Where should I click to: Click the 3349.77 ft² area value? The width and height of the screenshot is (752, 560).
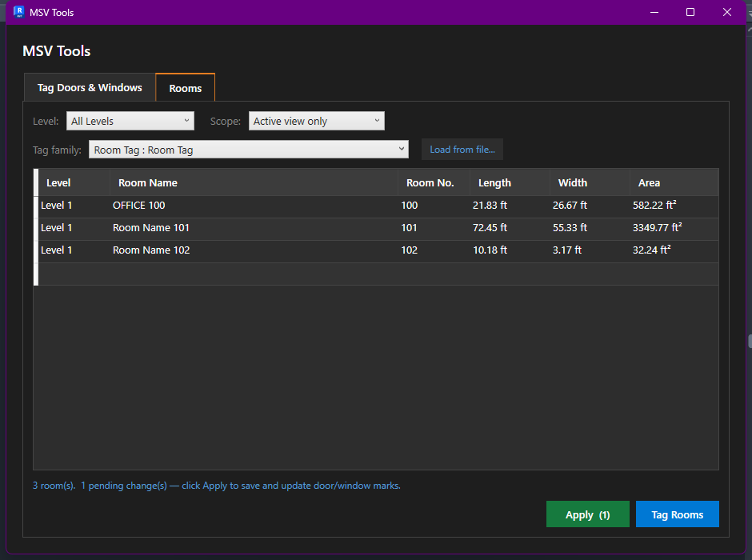[657, 227]
